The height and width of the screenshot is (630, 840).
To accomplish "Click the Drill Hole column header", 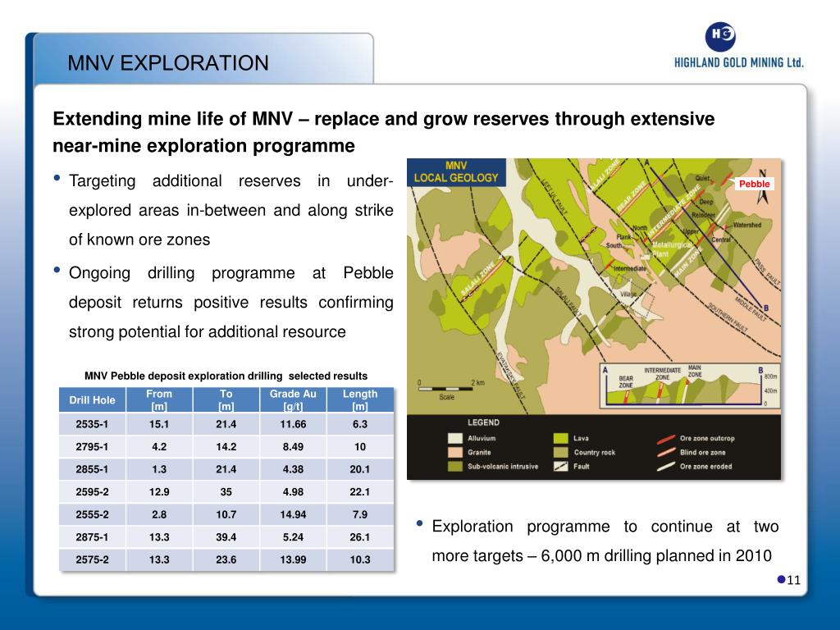I will 92,400.
